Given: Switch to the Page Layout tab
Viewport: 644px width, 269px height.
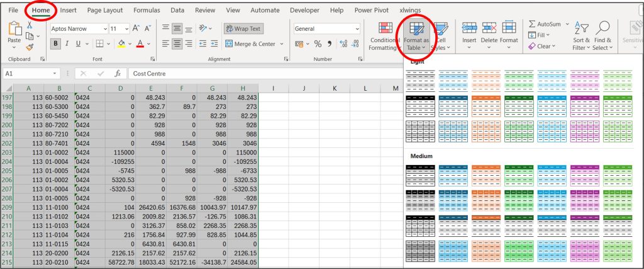Looking at the screenshot, I should [x=105, y=10].
